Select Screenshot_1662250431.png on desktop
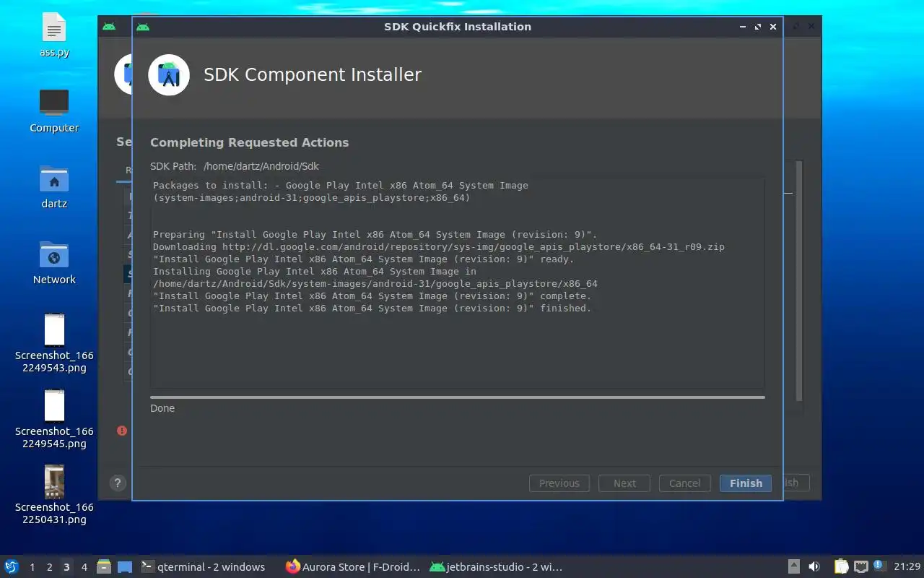924x578 pixels. pos(54,495)
